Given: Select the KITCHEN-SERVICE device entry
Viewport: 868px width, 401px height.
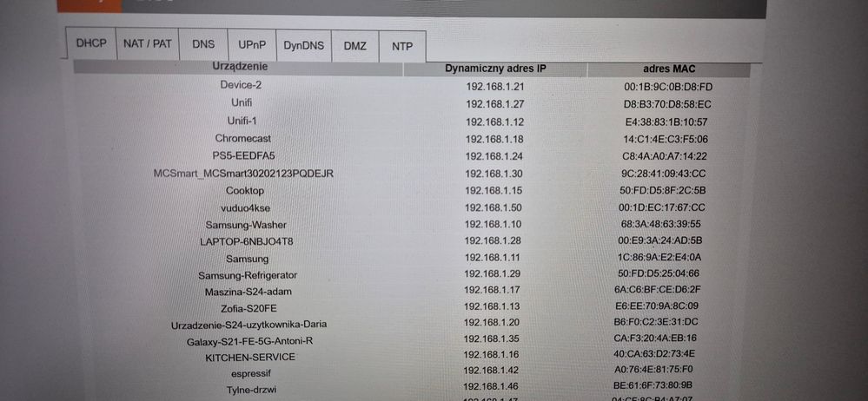Looking at the screenshot, I should tap(250, 358).
